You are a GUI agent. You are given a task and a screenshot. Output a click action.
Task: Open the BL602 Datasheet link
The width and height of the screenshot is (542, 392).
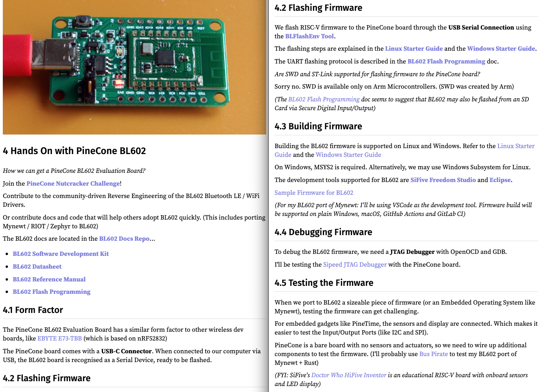[x=37, y=267]
